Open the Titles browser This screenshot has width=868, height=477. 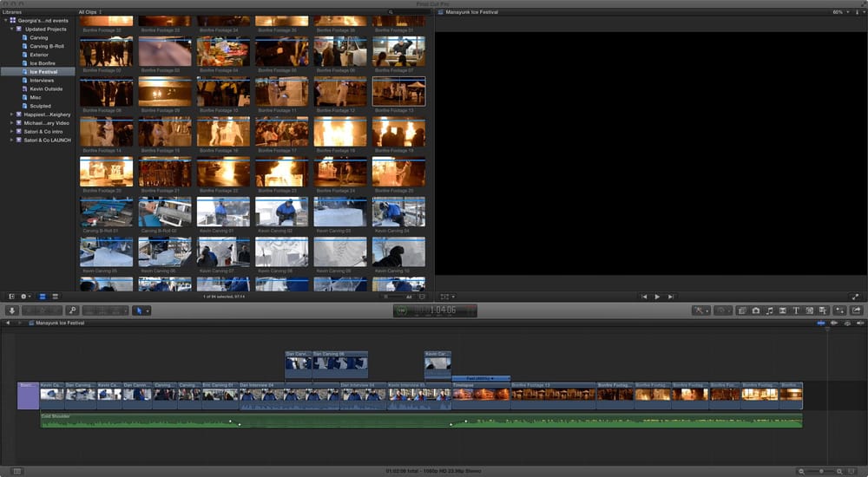click(796, 310)
